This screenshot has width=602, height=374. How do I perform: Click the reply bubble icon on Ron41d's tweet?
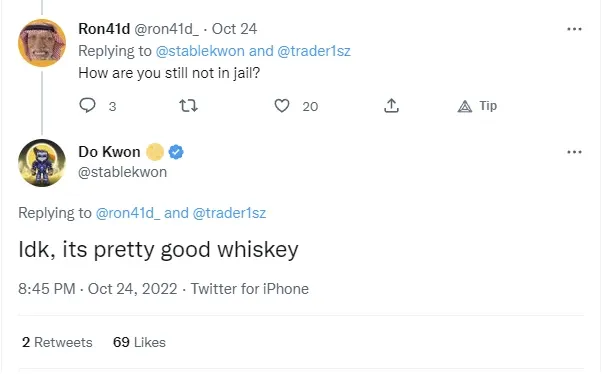pyautogui.click(x=87, y=105)
